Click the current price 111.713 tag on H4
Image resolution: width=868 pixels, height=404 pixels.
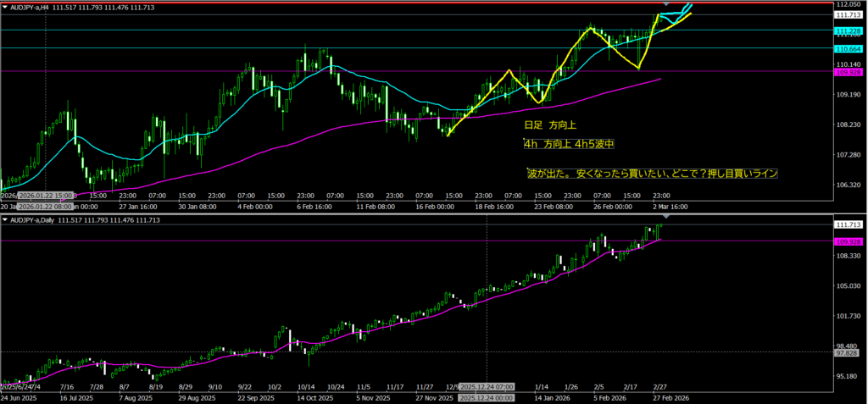coord(849,15)
